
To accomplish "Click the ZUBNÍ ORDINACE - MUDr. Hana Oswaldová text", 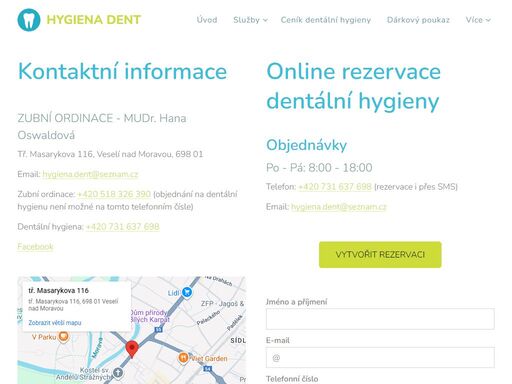I will 102,127.
